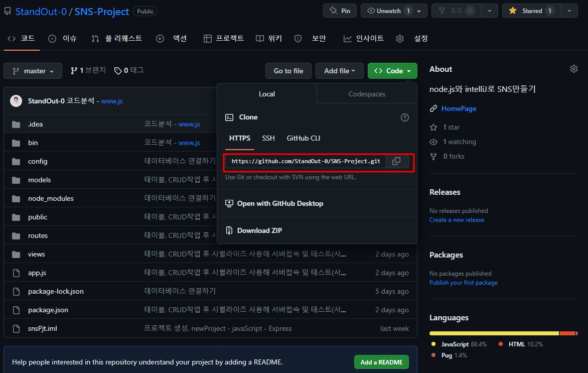This screenshot has width=588, height=373.
Task: Open the node_modules folder name
Action: pos(51,198)
